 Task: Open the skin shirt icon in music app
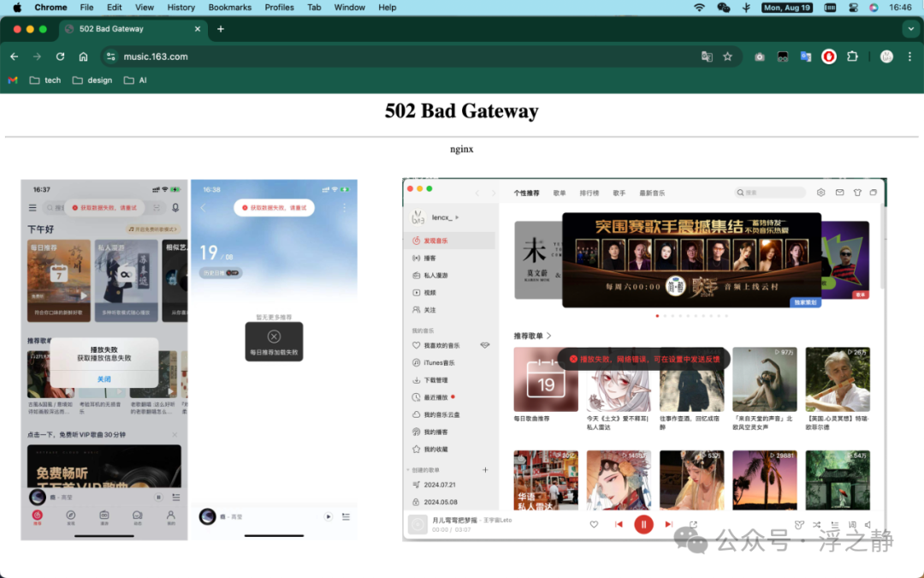pyautogui.click(x=857, y=193)
